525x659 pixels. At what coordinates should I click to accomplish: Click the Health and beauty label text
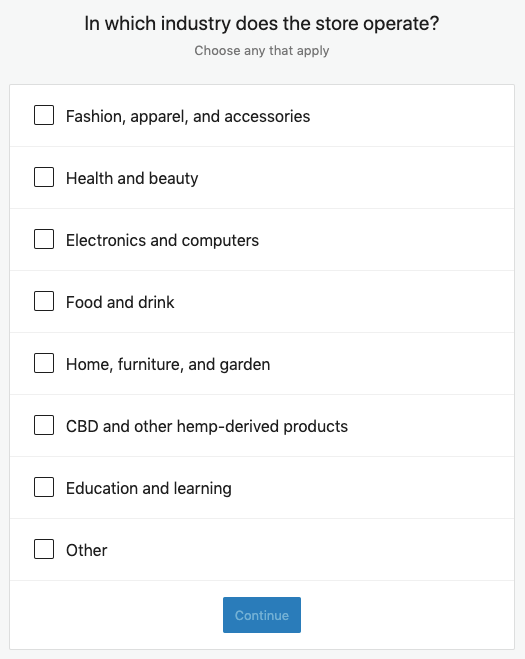click(132, 178)
